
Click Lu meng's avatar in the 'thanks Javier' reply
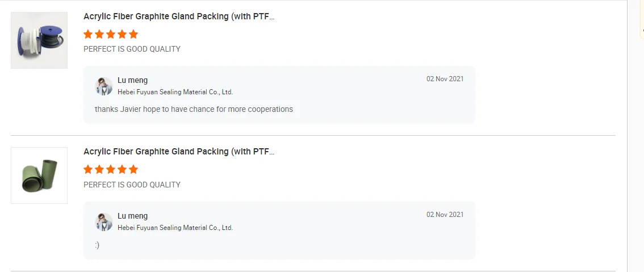point(104,86)
